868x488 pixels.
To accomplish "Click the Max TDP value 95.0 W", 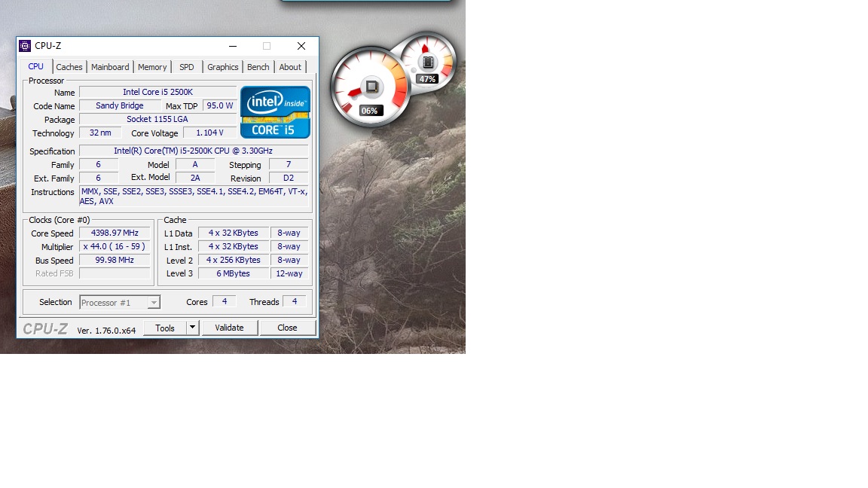I will (220, 105).
